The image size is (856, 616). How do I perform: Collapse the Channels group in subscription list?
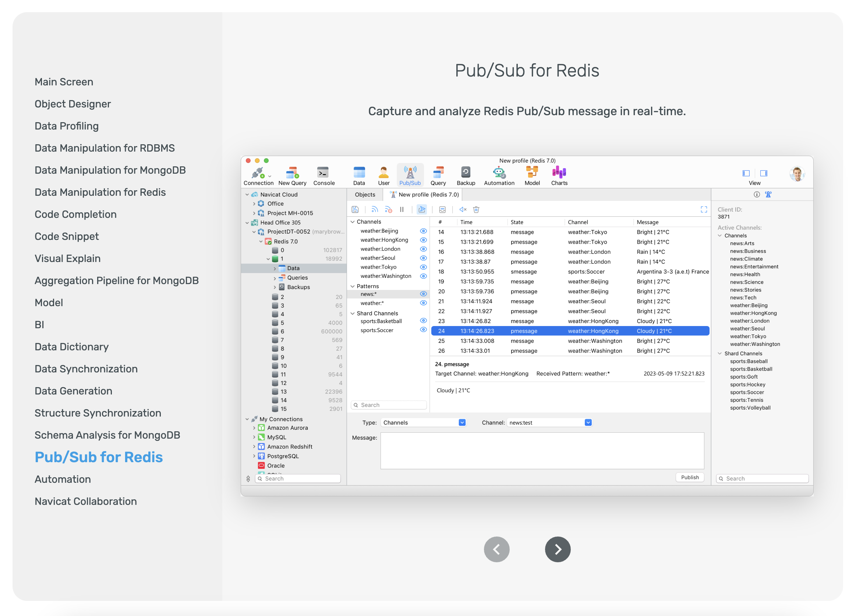coord(353,222)
